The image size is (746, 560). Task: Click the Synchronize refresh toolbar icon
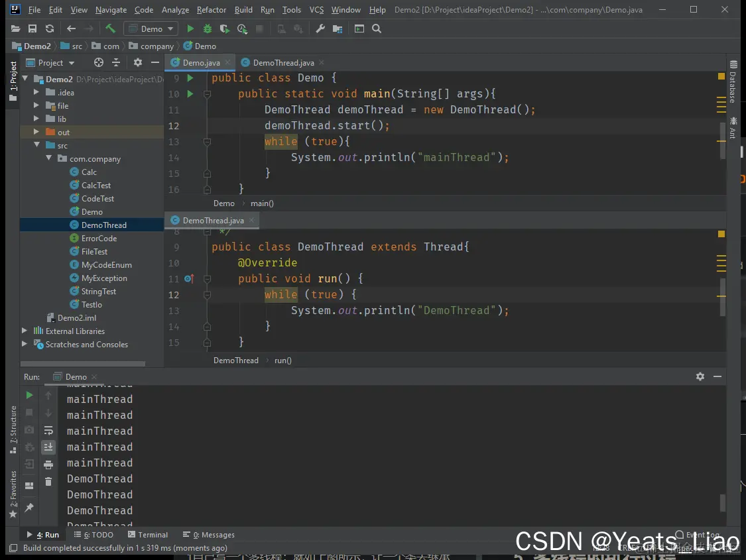pos(50,28)
